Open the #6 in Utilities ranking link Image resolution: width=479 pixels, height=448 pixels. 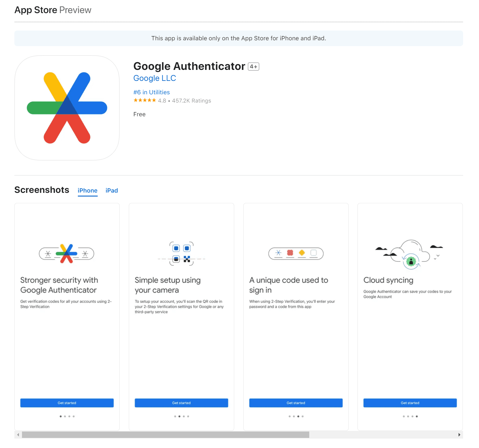pos(151,92)
